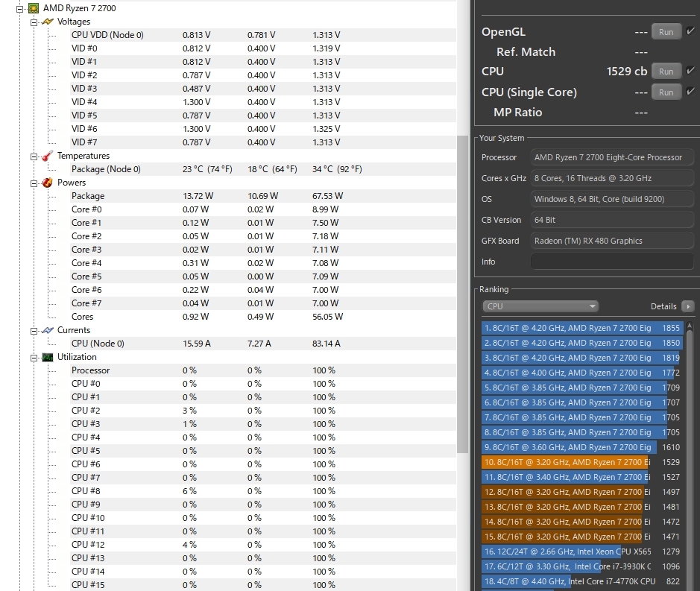Select ranking entry 17 Intel Core i7-3930K
Screen dimensions: 700x591
582,566
